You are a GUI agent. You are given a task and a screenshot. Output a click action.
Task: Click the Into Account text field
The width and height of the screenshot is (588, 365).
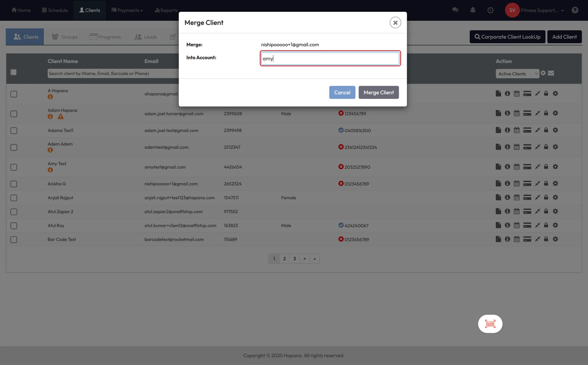click(x=330, y=58)
